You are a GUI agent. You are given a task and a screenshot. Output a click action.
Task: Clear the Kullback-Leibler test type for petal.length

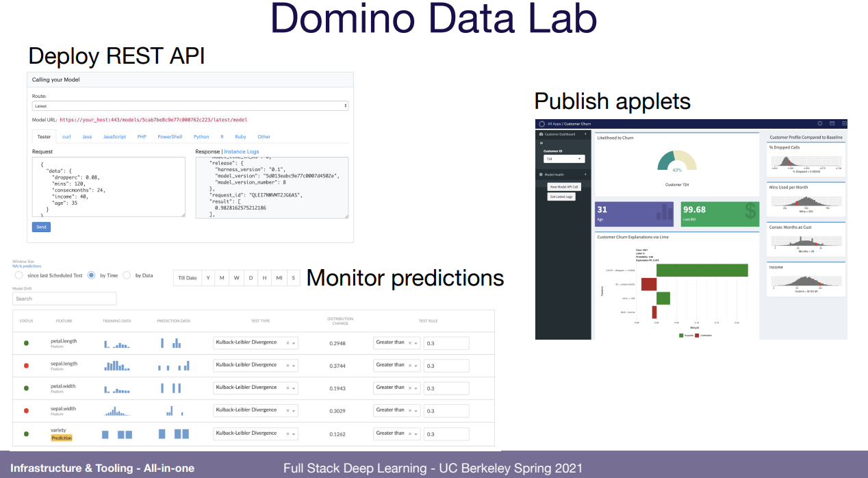pos(288,342)
